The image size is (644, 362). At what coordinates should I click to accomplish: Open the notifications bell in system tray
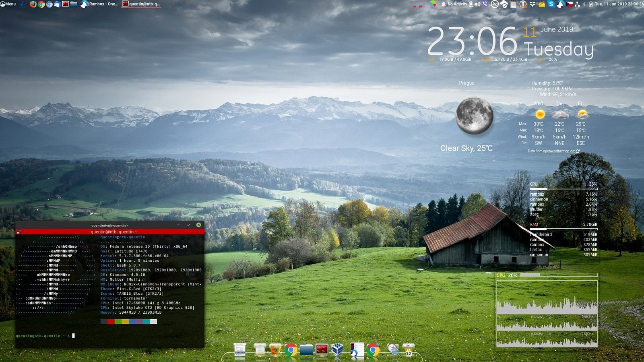[x=444, y=4]
